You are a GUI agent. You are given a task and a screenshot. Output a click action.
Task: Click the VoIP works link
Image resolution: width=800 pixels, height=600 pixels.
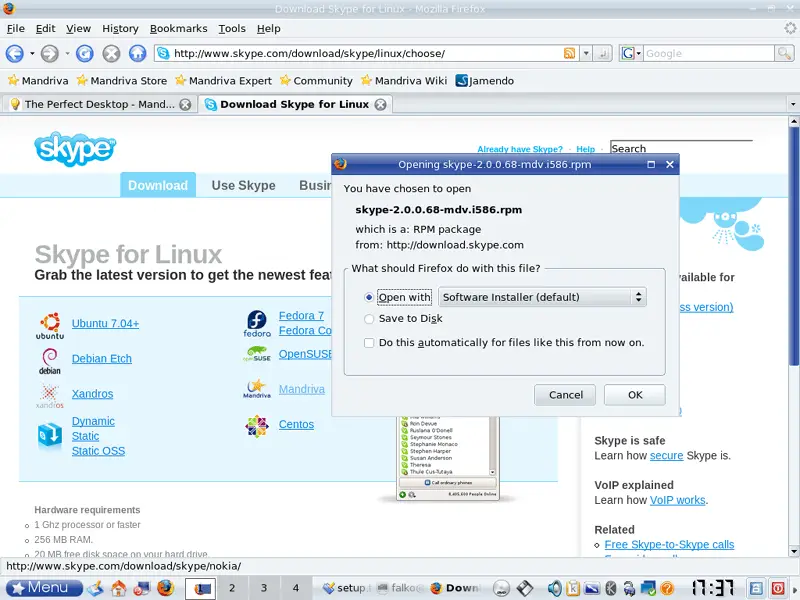pos(678,500)
